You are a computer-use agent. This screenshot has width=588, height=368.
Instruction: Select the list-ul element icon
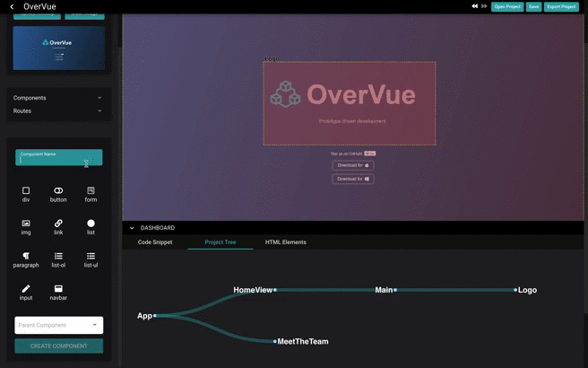(x=91, y=256)
